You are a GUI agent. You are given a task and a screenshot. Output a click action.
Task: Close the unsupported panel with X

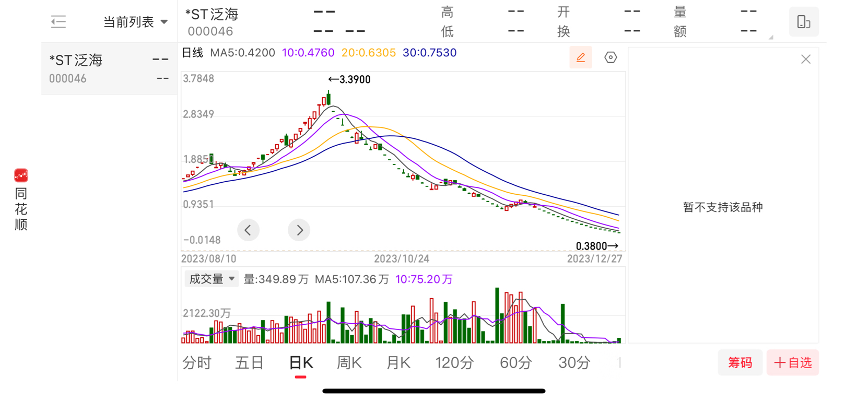click(x=806, y=59)
